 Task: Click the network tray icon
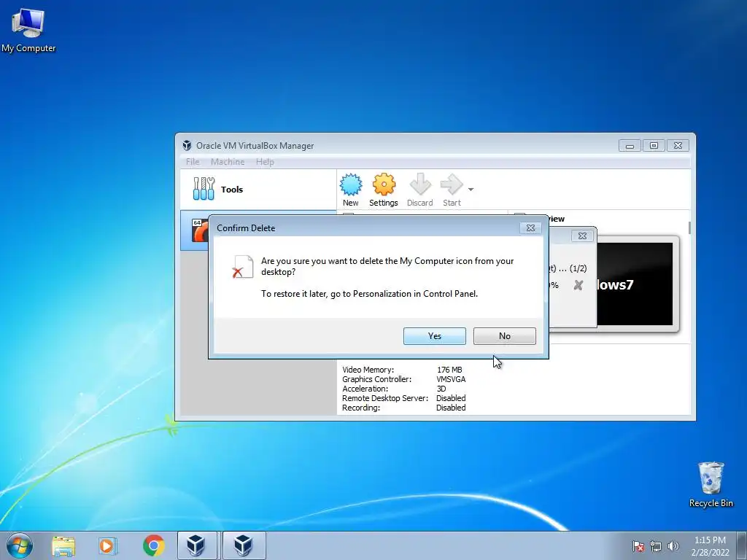click(x=656, y=546)
